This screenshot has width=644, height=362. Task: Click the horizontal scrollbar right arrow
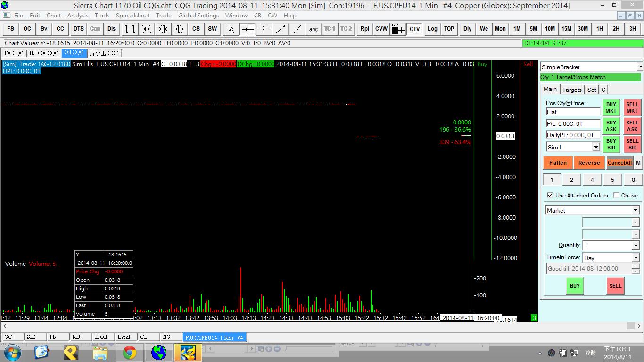pyautogui.click(x=640, y=326)
